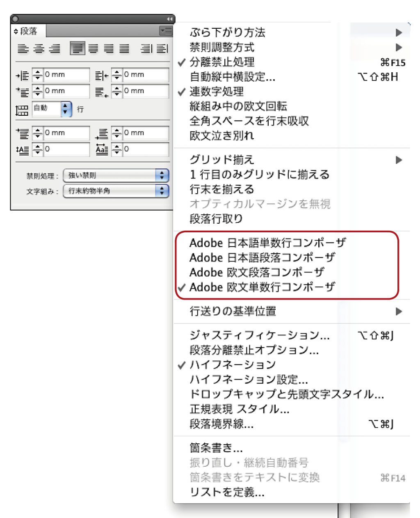Click left indent stepper arrows
The image size is (420, 518).
[38, 75]
